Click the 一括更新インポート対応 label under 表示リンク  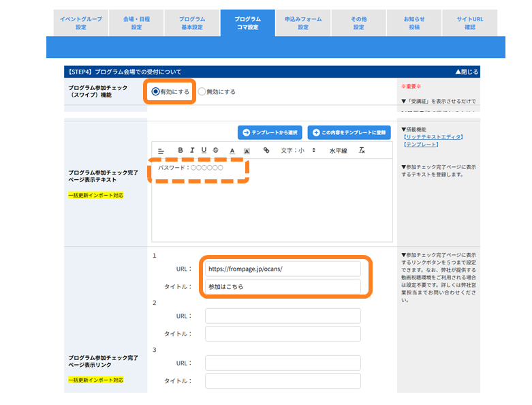(95, 380)
